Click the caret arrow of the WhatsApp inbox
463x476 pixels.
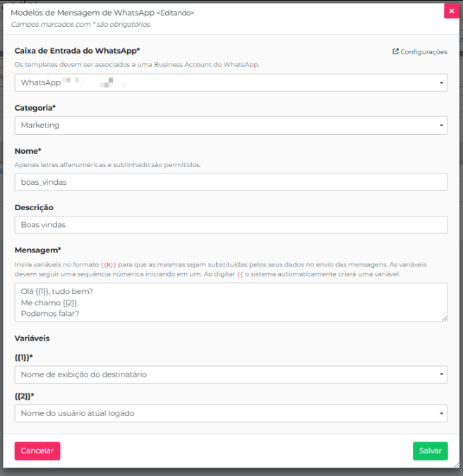point(442,83)
